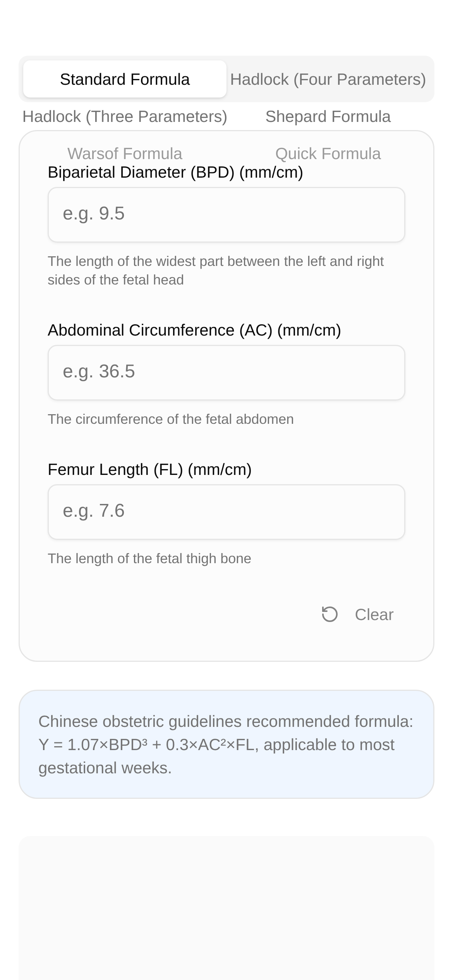The width and height of the screenshot is (453, 980).
Task: Click the fetal thigh bone helper text
Action: (x=149, y=559)
